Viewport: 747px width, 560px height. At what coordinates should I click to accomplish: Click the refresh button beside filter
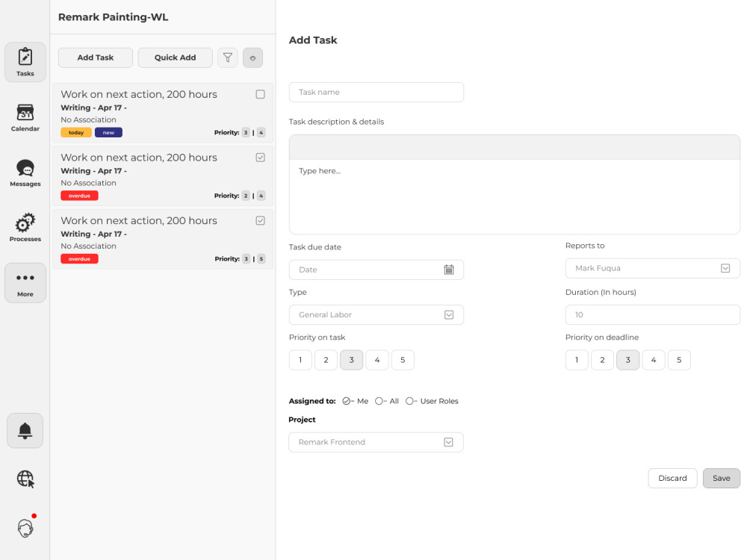[252, 57]
